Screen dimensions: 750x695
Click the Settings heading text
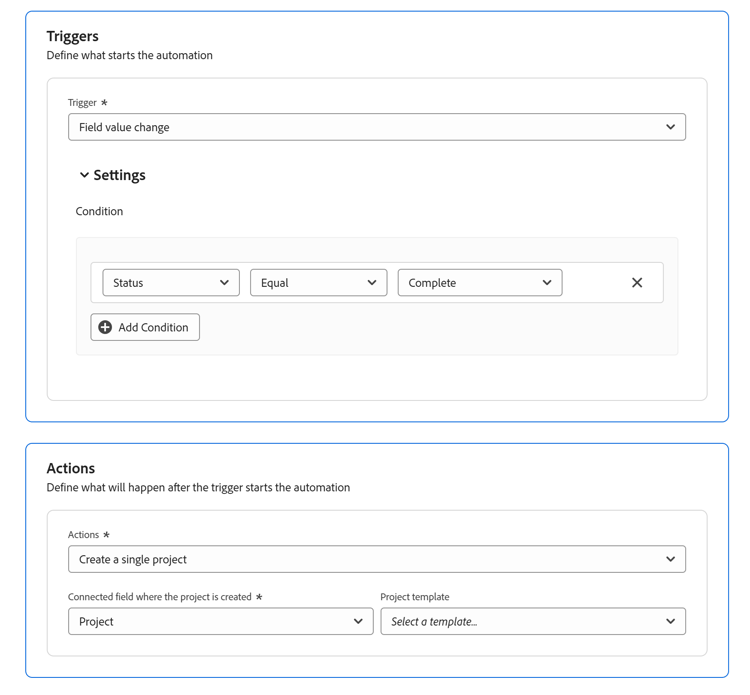[119, 175]
